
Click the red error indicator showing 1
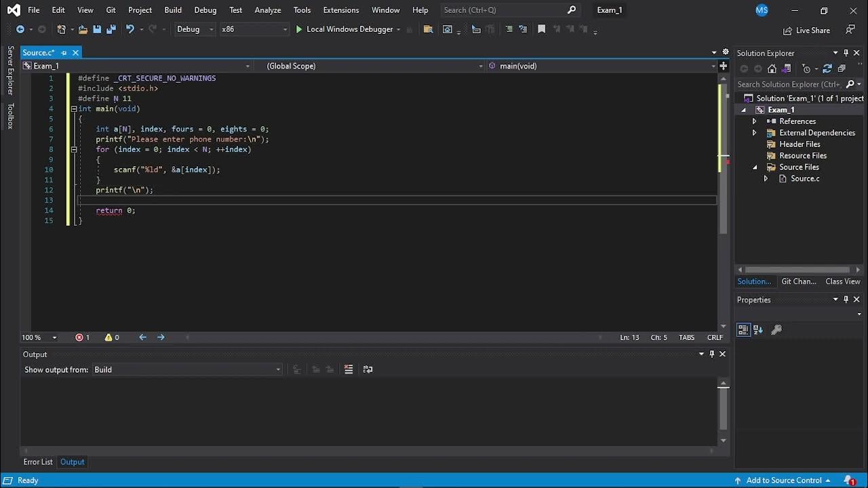tap(82, 337)
